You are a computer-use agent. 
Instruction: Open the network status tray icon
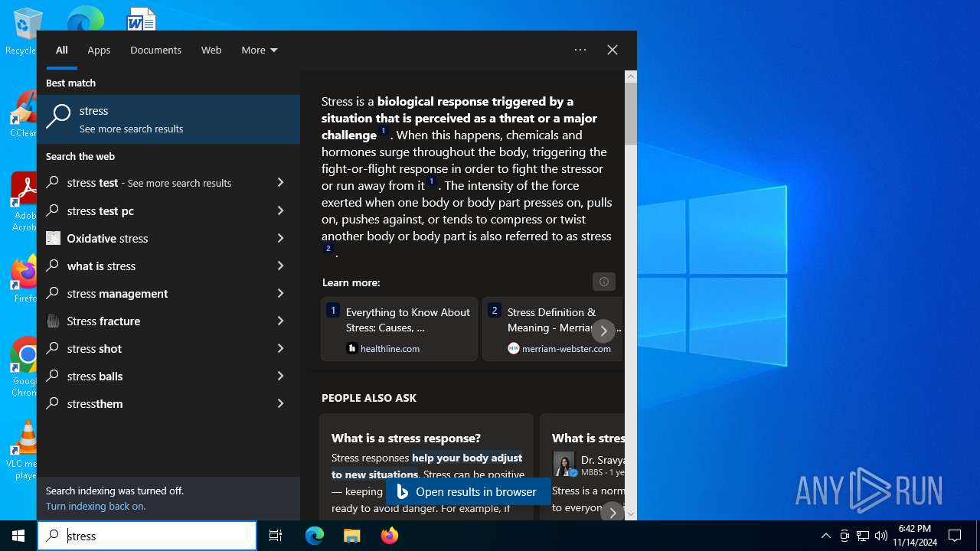click(x=862, y=536)
